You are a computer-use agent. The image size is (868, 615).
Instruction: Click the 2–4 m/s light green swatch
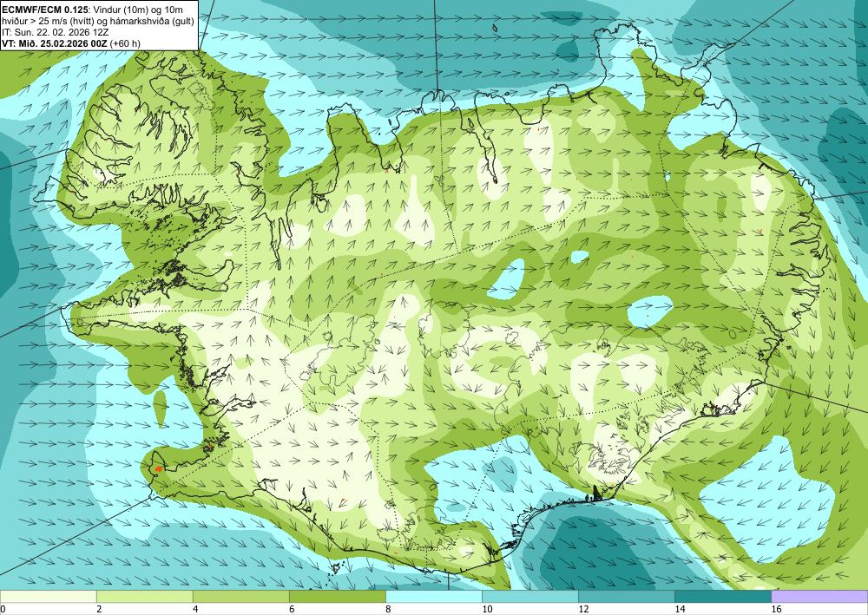[x=144, y=597]
